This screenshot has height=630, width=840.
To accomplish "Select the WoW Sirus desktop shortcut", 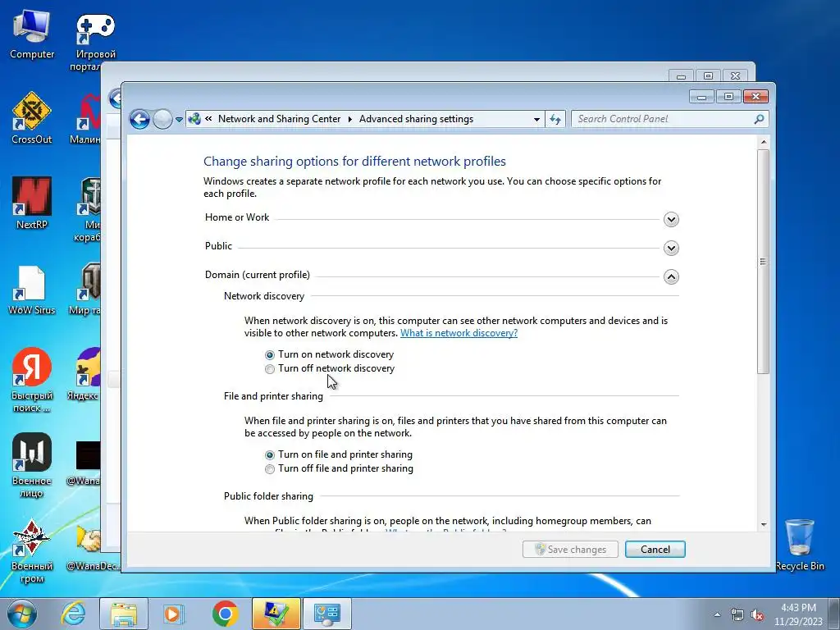I will tap(32, 290).
